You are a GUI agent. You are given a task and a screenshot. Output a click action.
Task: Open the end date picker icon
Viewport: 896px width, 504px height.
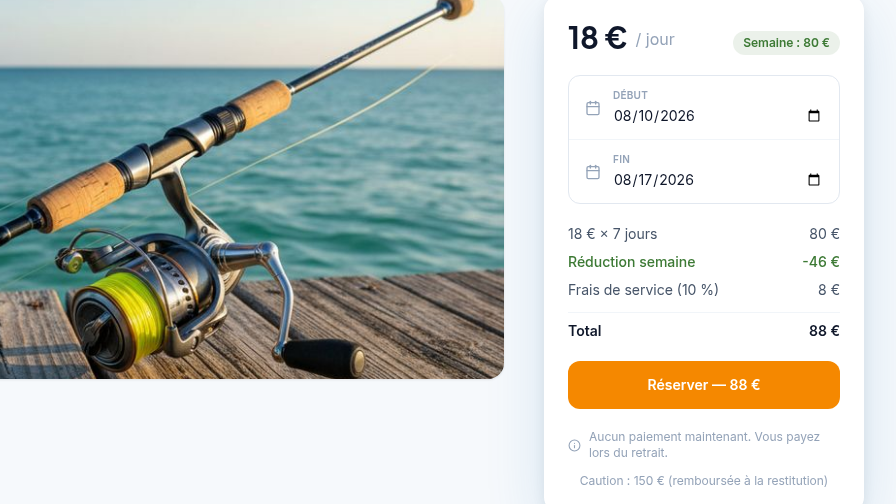[x=814, y=180]
